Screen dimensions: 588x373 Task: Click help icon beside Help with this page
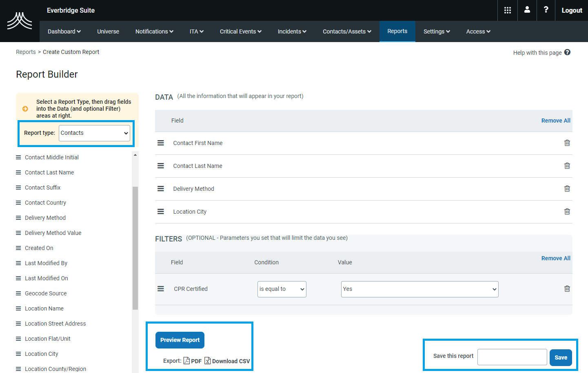[x=568, y=52]
